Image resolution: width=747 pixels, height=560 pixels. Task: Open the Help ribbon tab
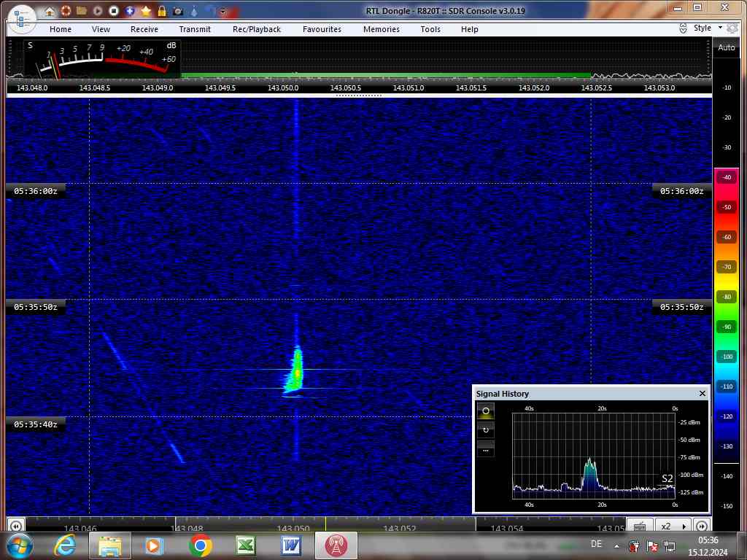click(469, 29)
